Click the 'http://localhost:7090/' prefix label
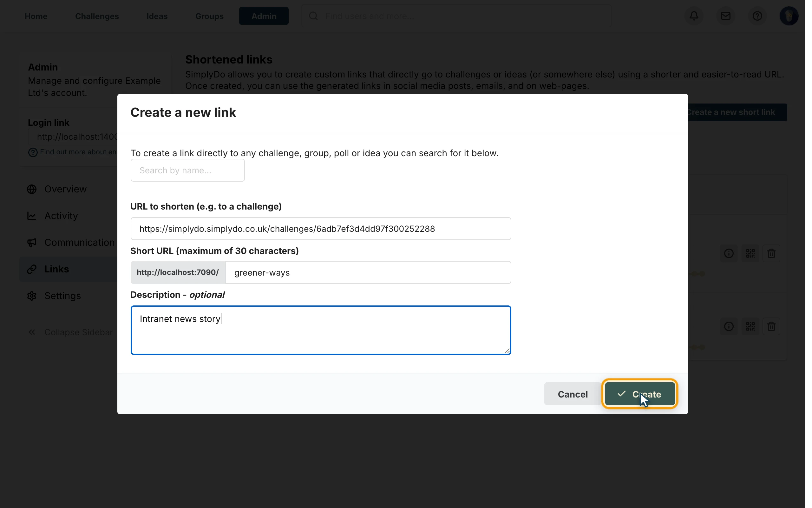The image size is (812, 508). point(178,272)
